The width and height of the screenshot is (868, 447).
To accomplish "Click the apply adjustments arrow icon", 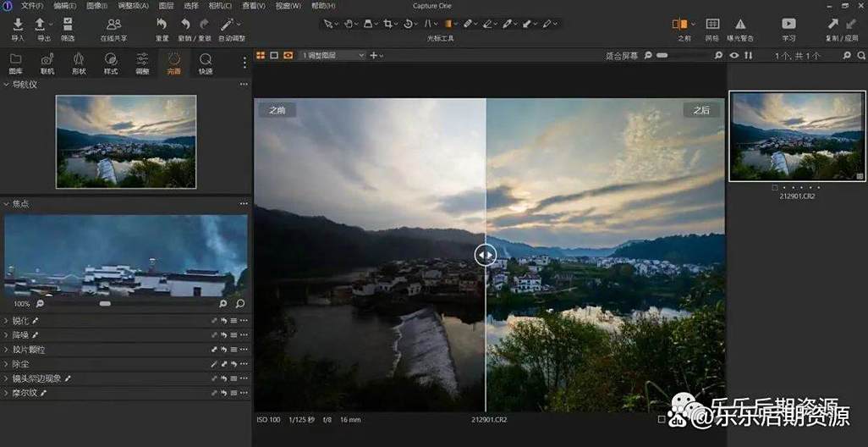I will pos(851,24).
